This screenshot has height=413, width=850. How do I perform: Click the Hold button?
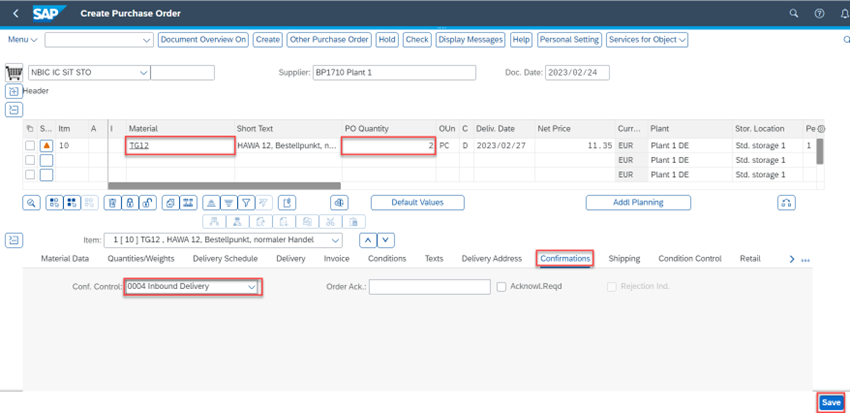coord(387,40)
